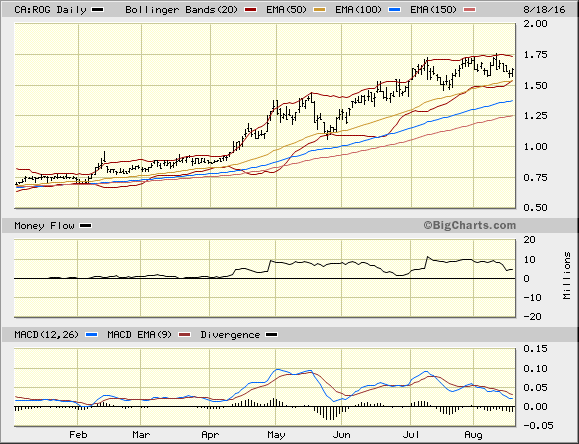Click the Feb month axis label
This screenshot has width=579, height=444.
coord(78,435)
